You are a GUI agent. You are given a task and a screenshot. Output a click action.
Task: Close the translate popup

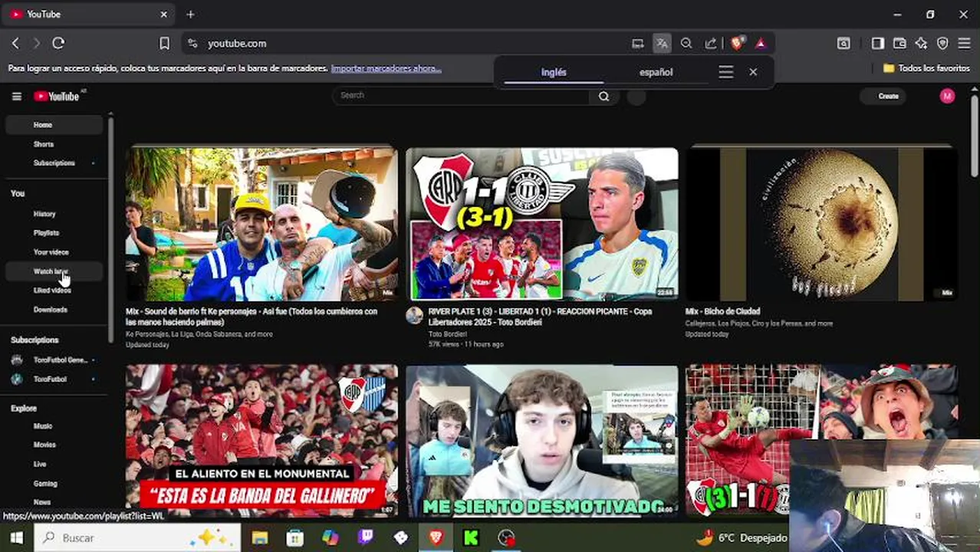(753, 72)
